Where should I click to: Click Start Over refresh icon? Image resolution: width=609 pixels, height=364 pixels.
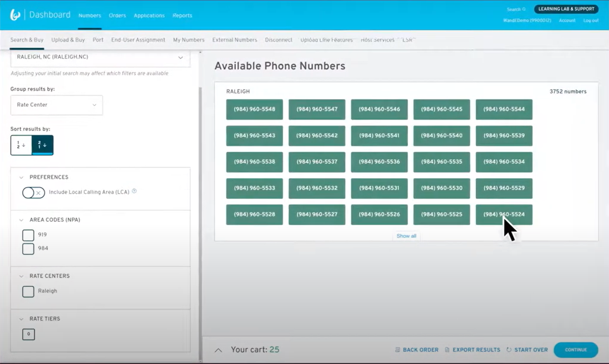pyautogui.click(x=509, y=350)
